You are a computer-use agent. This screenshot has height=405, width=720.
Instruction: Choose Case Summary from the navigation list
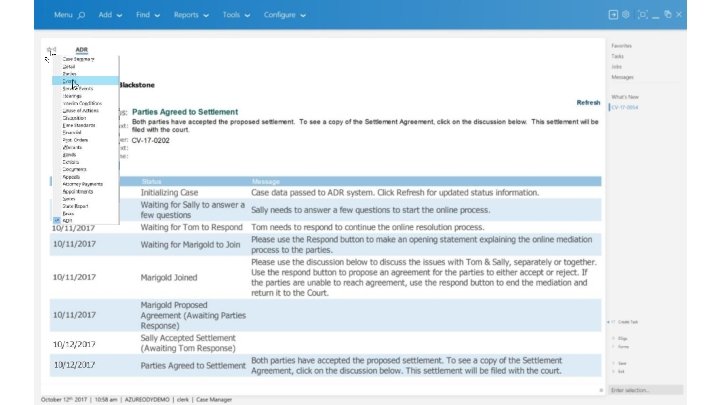(x=79, y=59)
